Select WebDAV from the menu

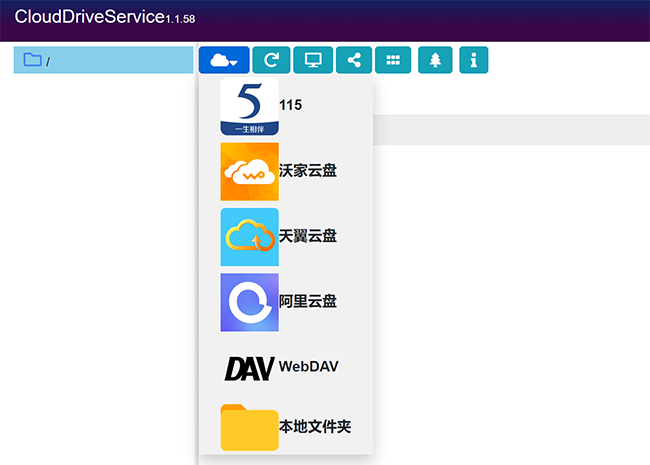(x=309, y=366)
